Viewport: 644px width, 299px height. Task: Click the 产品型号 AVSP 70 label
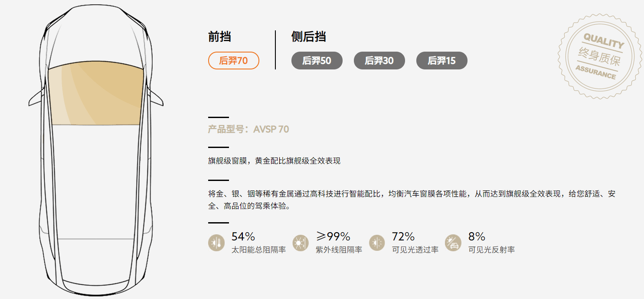248,129
